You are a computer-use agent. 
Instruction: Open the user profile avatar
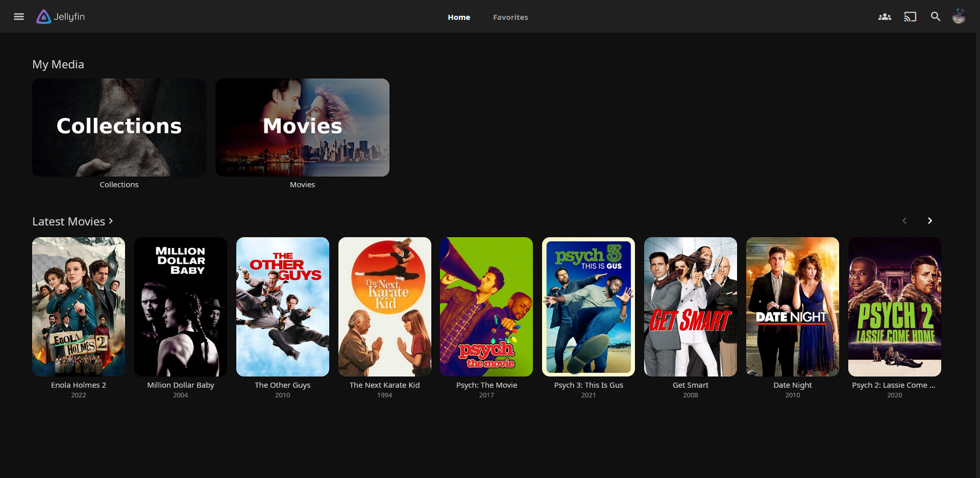point(959,17)
